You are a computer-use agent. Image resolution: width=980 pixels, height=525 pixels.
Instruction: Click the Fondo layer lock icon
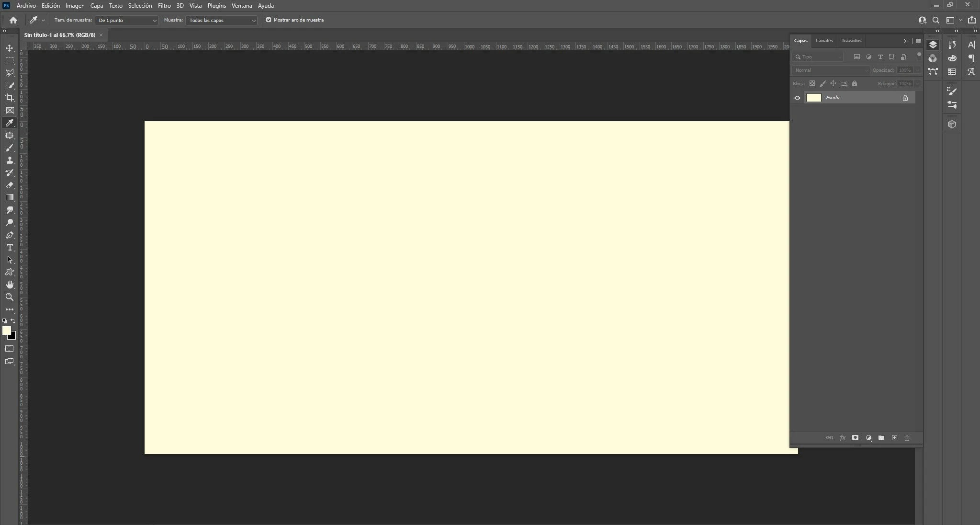coord(905,98)
